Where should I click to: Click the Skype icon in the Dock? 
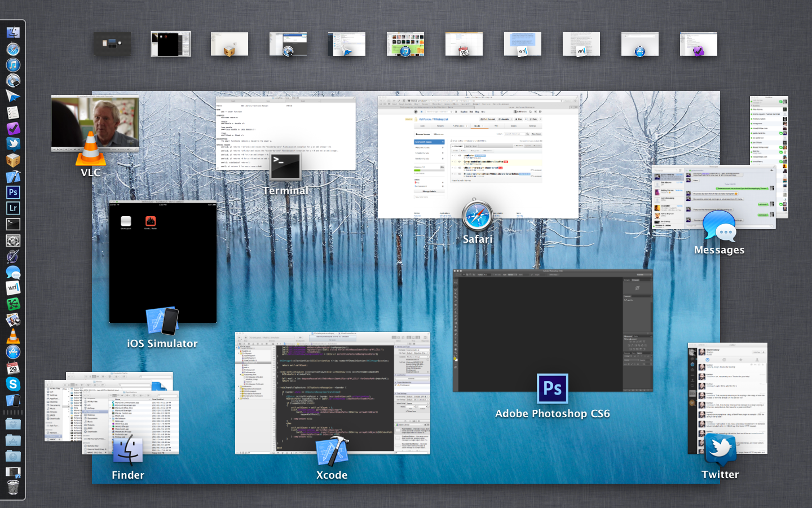[x=13, y=384]
